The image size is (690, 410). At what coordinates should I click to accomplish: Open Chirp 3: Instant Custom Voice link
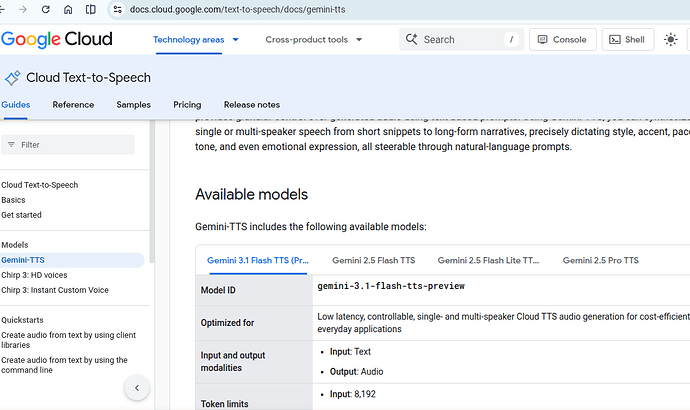[x=55, y=290]
